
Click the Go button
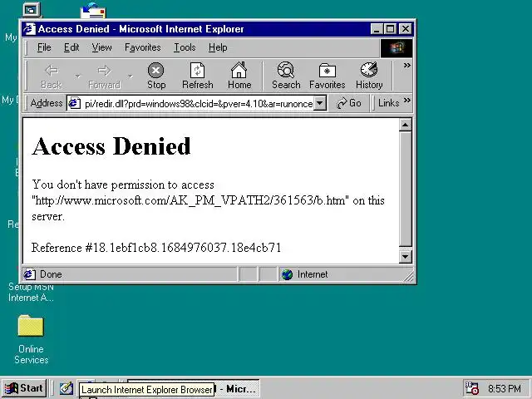349,103
